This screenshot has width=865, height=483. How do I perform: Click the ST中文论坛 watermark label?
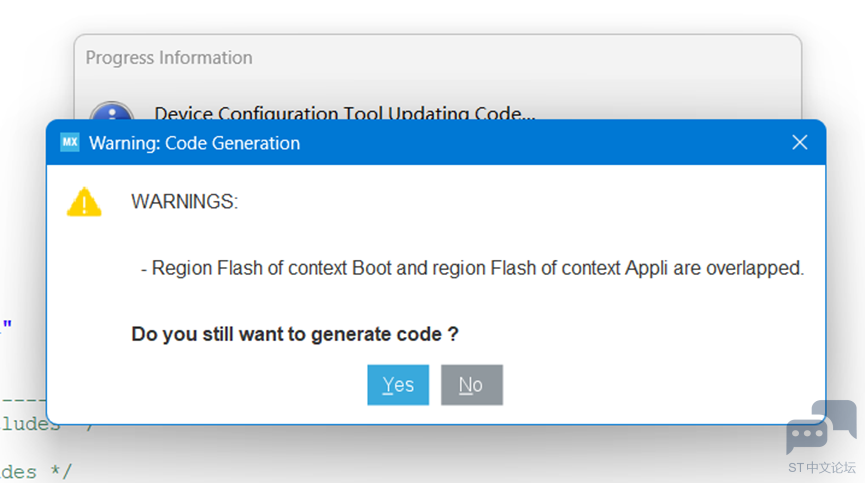coord(821,468)
